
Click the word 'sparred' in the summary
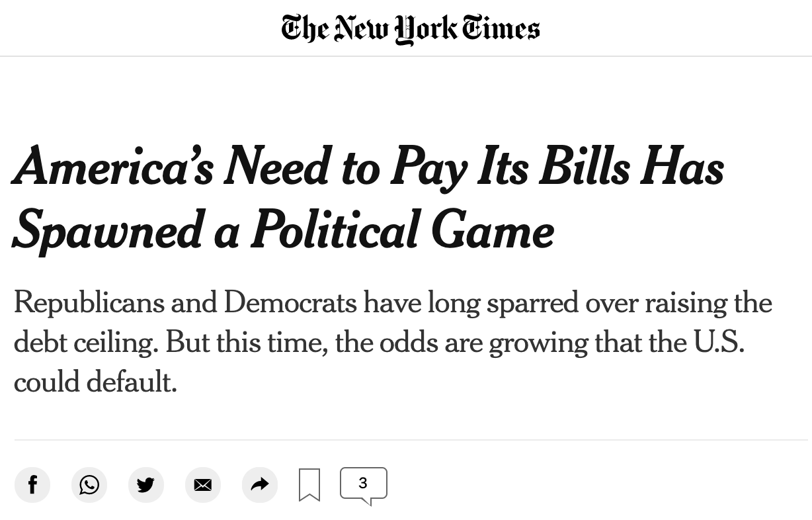click(x=533, y=304)
